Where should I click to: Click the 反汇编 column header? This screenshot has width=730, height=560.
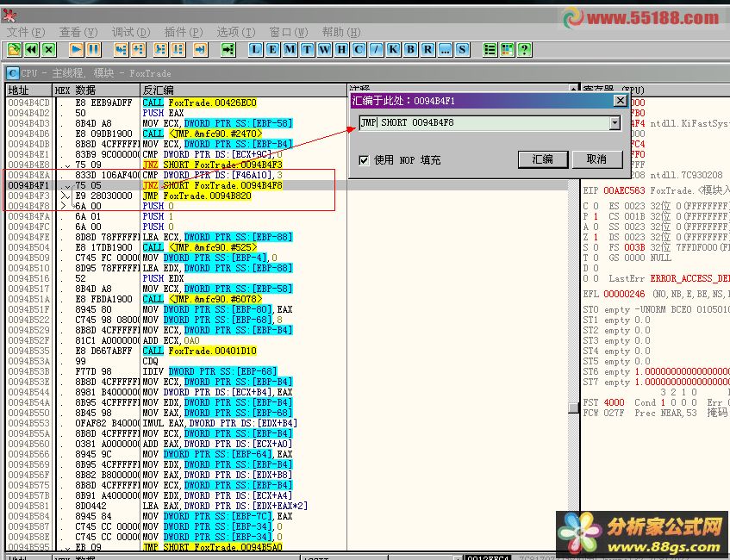(x=244, y=90)
